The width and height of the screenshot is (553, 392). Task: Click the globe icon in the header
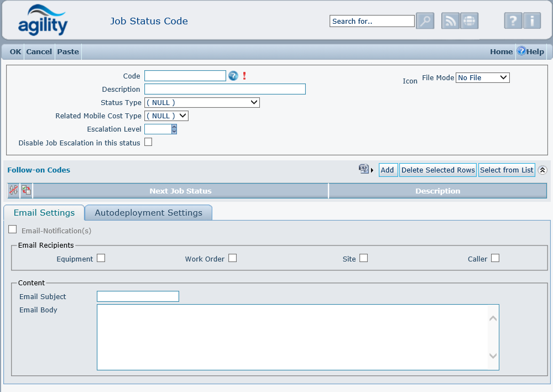click(x=469, y=20)
